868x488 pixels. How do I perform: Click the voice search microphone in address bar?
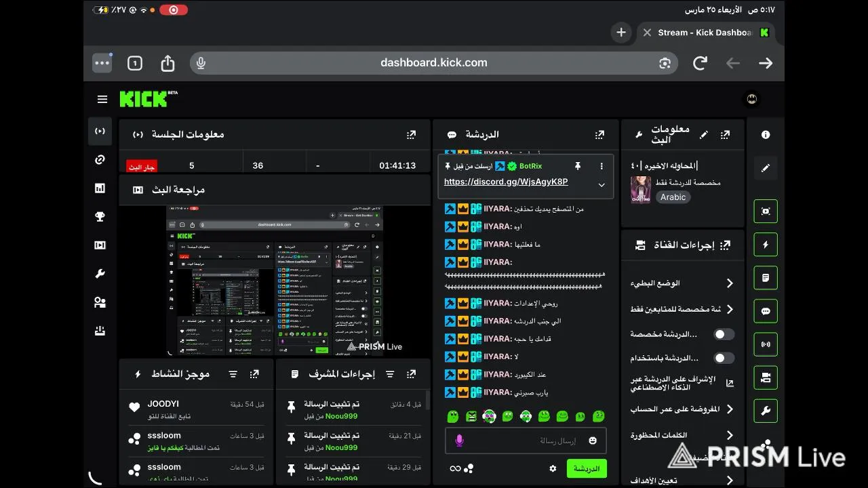201,63
